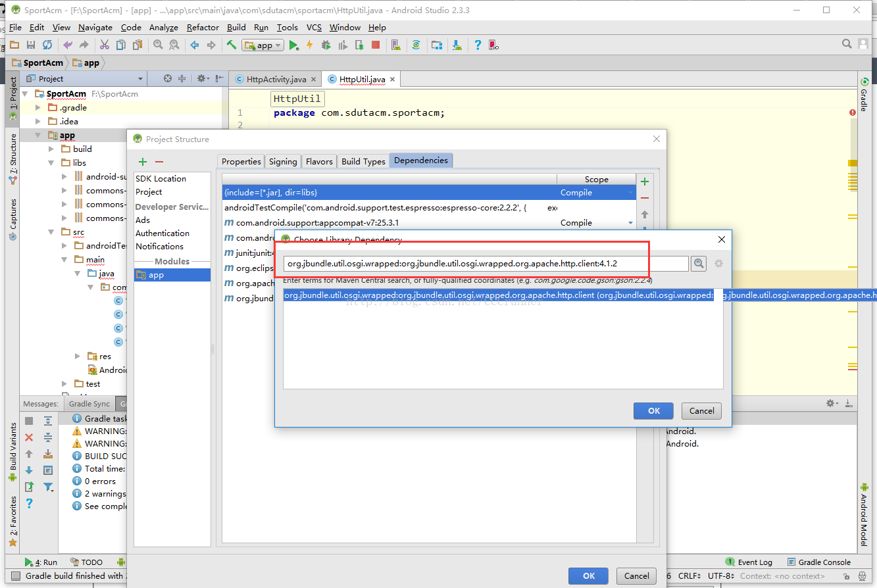877x588 pixels.
Task: Select the app module in Modules list
Action: [172, 275]
